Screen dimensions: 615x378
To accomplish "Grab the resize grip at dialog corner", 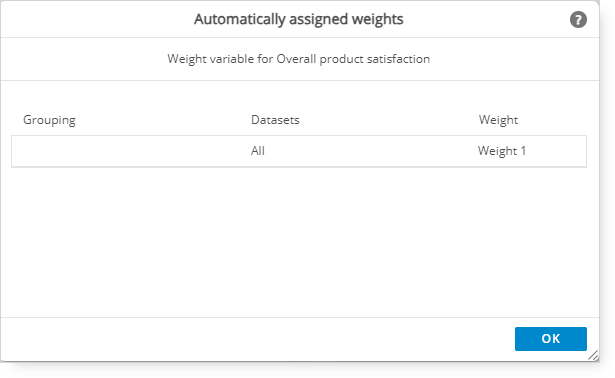I will click(593, 355).
